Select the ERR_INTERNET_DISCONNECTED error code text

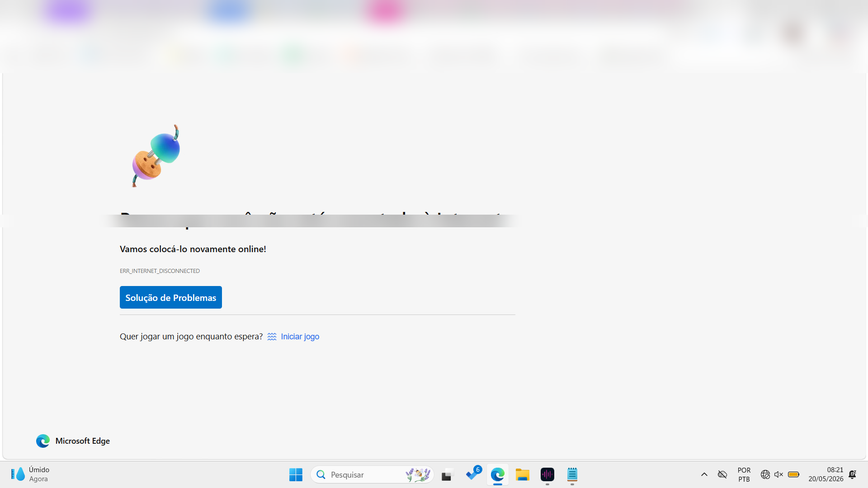click(160, 271)
